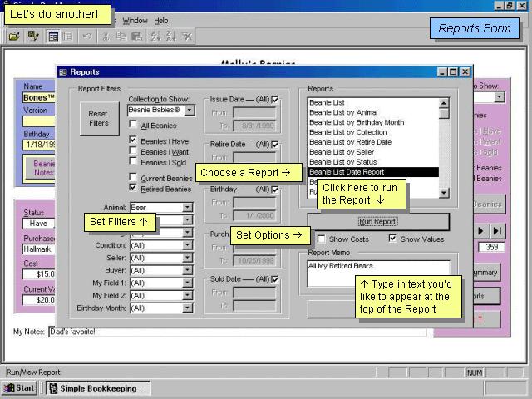The height and width of the screenshot is (399, 532).
Task: Open the Birthday Month dropdown
Action: [x=187, y=308]
